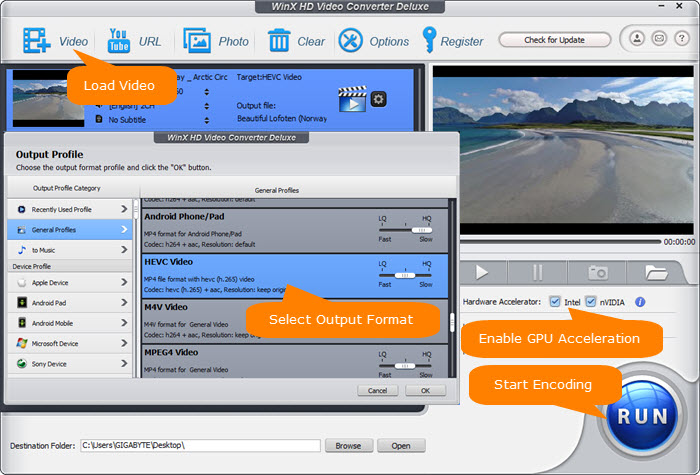Open the YouTube URL downloader

[x=118, y=41]
